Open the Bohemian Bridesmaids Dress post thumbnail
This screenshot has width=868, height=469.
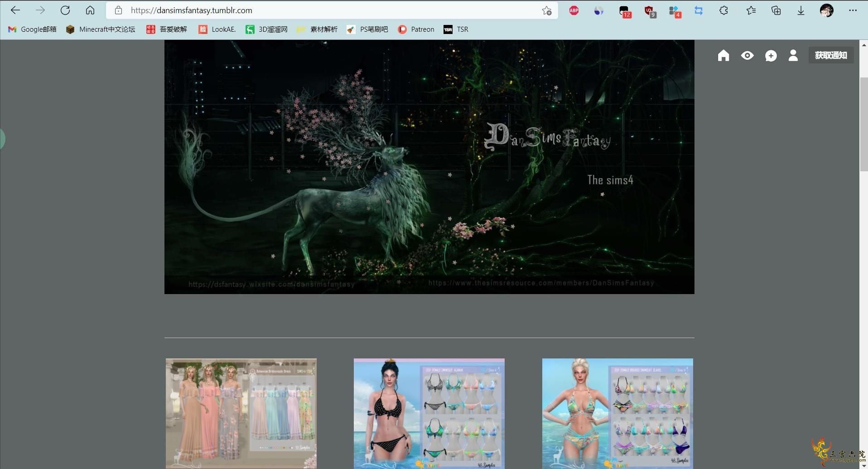click(x=241, y=413)
